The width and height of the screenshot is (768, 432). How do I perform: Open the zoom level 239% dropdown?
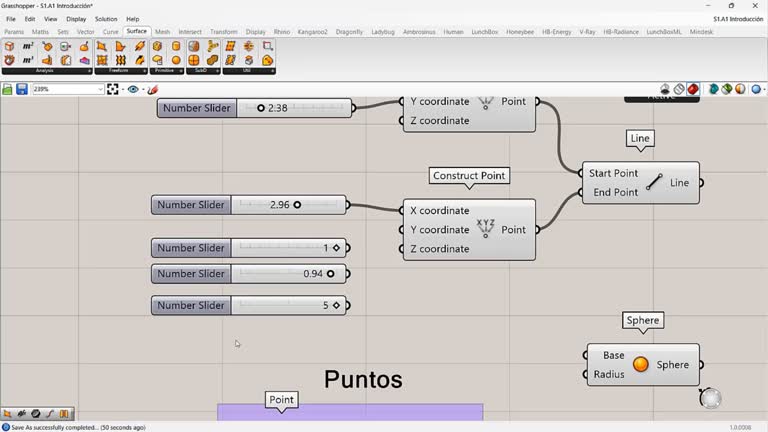pyautogui.click(x=100, y=89)
